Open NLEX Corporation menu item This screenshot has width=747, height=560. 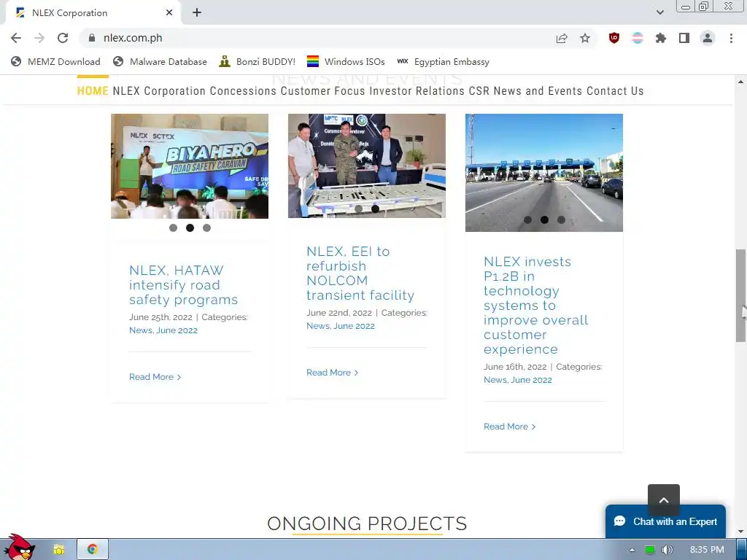coord(159,90)
